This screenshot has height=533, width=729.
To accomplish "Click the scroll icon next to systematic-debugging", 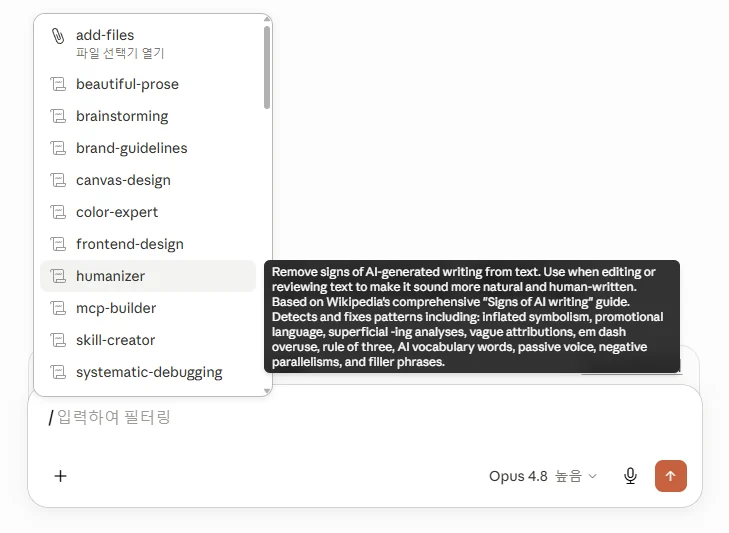I will point(58,373).
